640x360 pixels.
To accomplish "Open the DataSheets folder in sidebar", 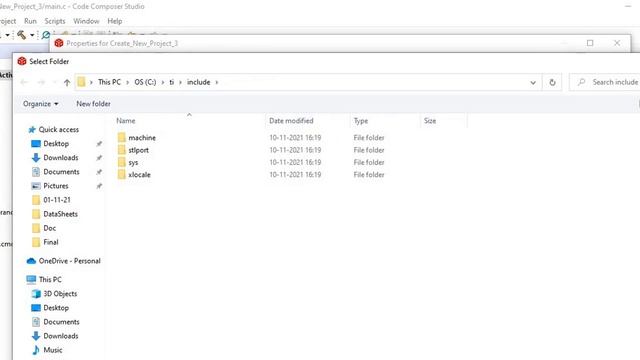I will pos(60,214).
